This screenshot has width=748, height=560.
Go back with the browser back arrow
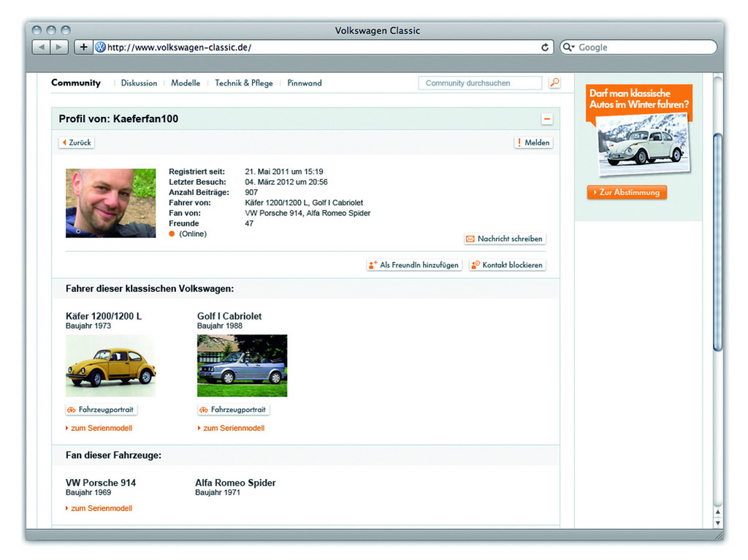[x=42, y=47]
